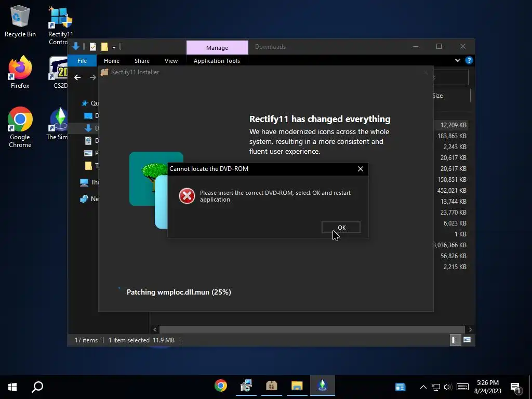The image size is (532, 399).
Task: Open taskbar Search magnifier
Action: click(x=37, y=387)
